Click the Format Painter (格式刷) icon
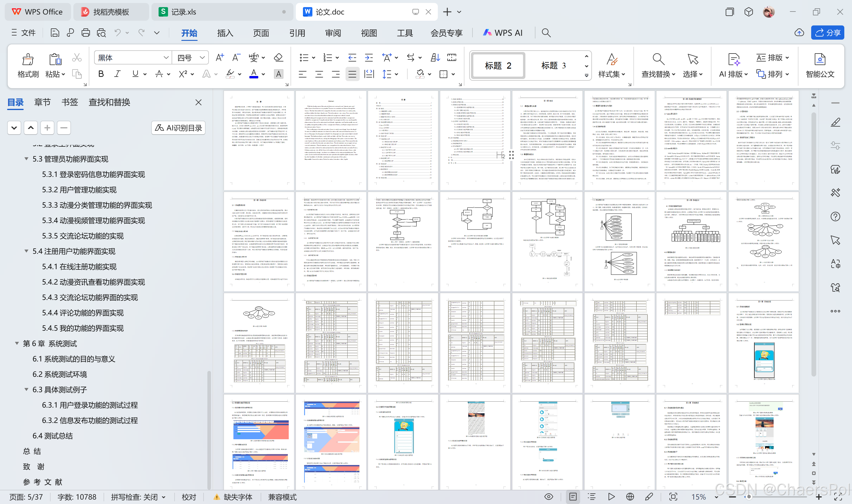 [28, 59]
